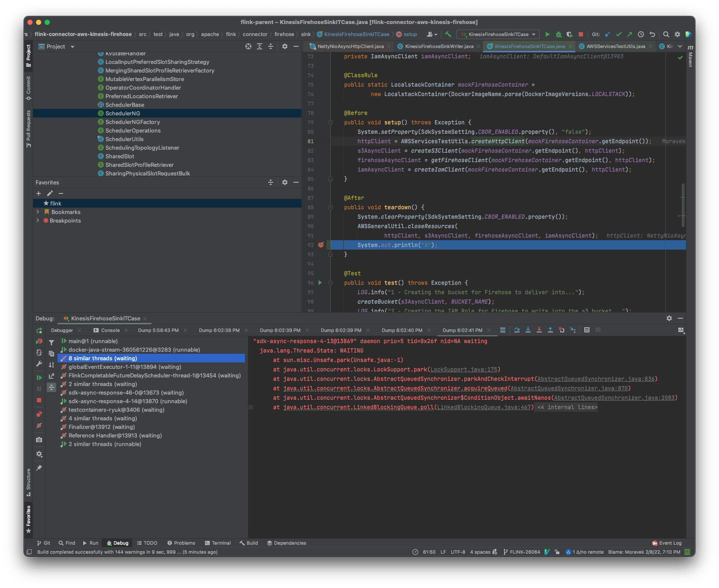Run KinesisFirehoseSinkITCase with green play button

pos(547,34)
